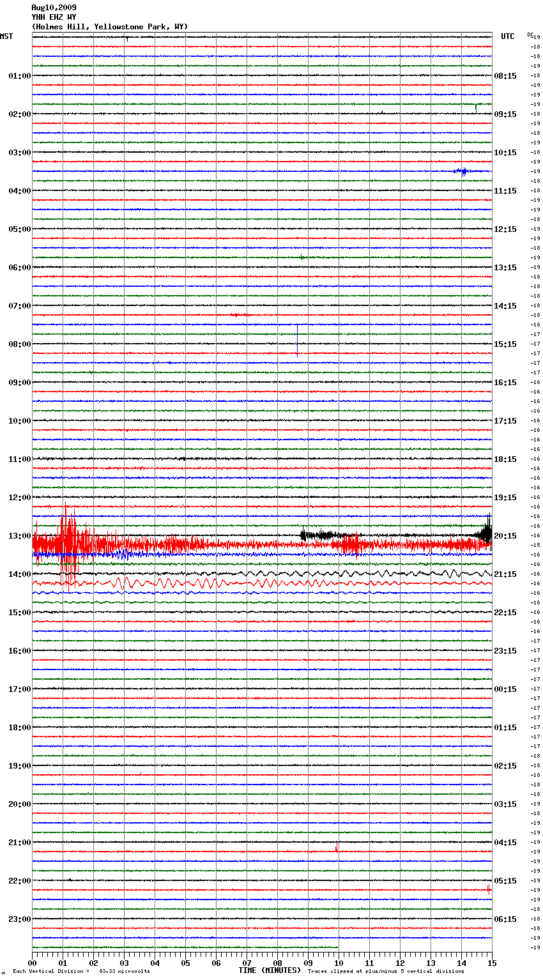
Task: Select the 04:00 MST hour label
Action: click(x=20, y=191)
